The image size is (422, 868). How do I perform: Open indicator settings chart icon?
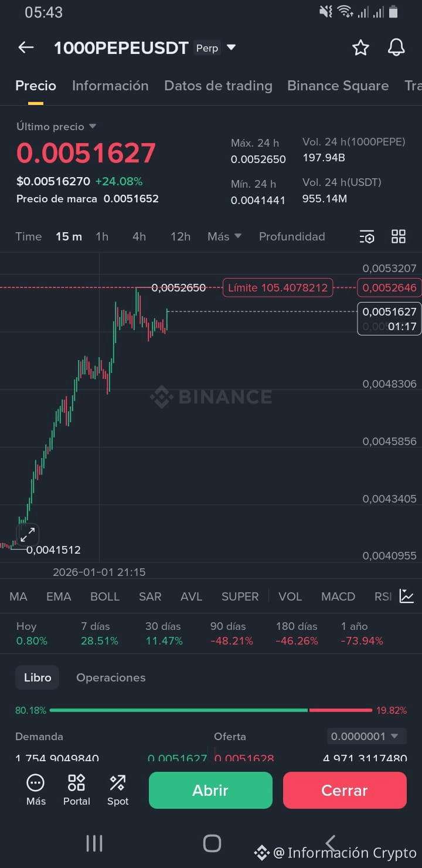pyautogui.click(x=407, y=596)
